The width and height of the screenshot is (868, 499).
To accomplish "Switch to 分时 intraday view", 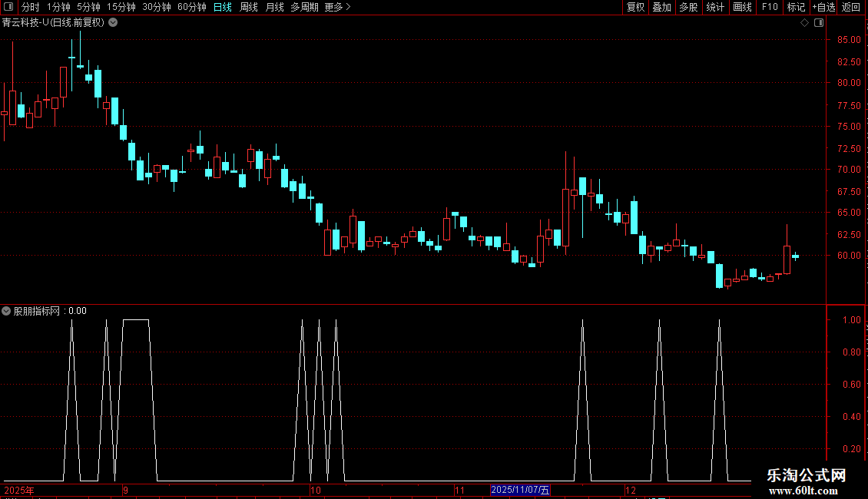I will (31, 7).
